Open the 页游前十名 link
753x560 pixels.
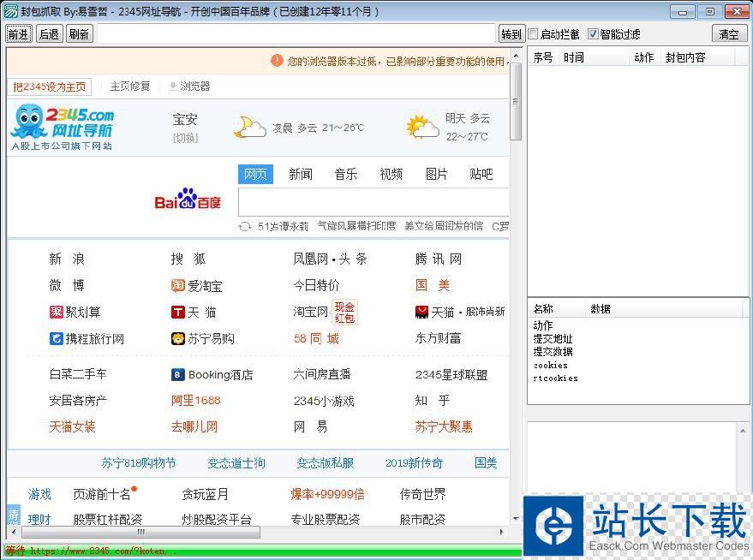[x=102, y=494]
